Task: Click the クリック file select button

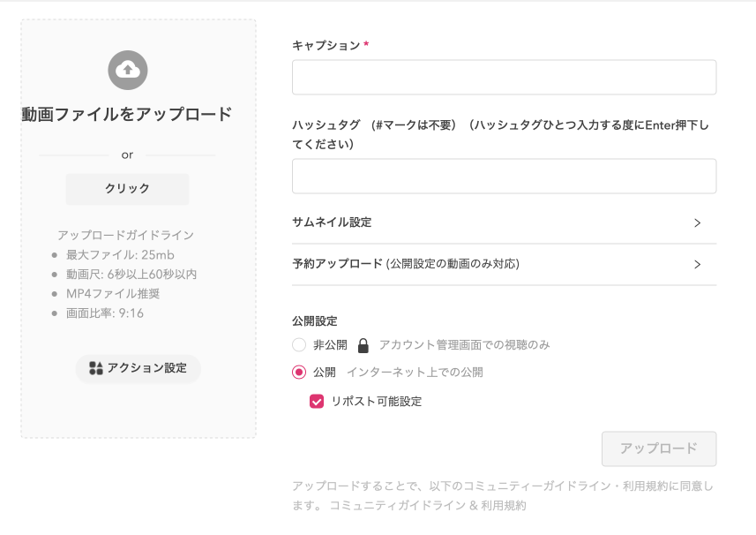Action: point(127,189)
